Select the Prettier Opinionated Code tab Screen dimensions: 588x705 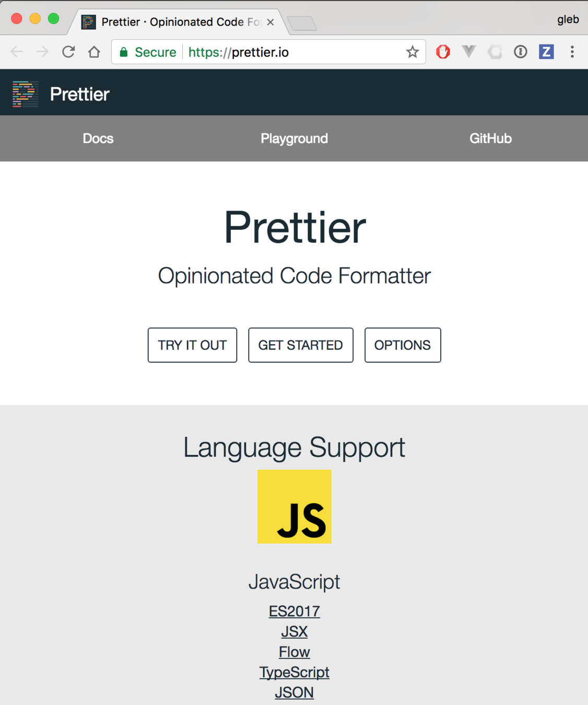pos(179,22)
